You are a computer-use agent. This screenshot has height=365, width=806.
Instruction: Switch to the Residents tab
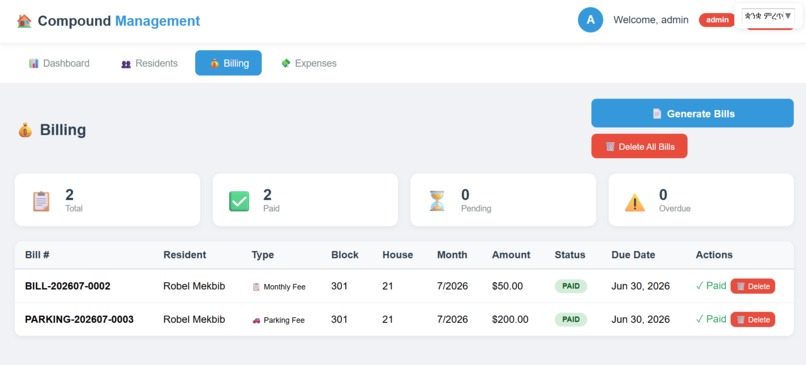tap(150, 63)
